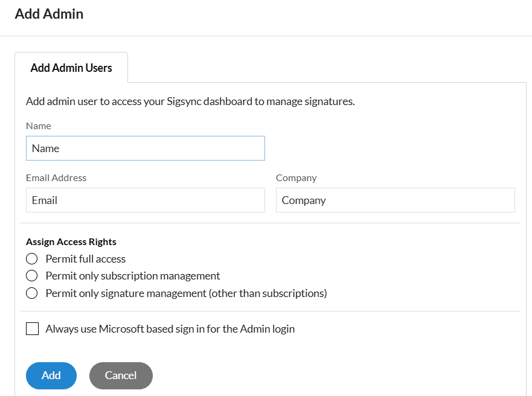This screenshot has width=532, height=396.
Task: Click into the Company input field
Action: pos(395,200)
